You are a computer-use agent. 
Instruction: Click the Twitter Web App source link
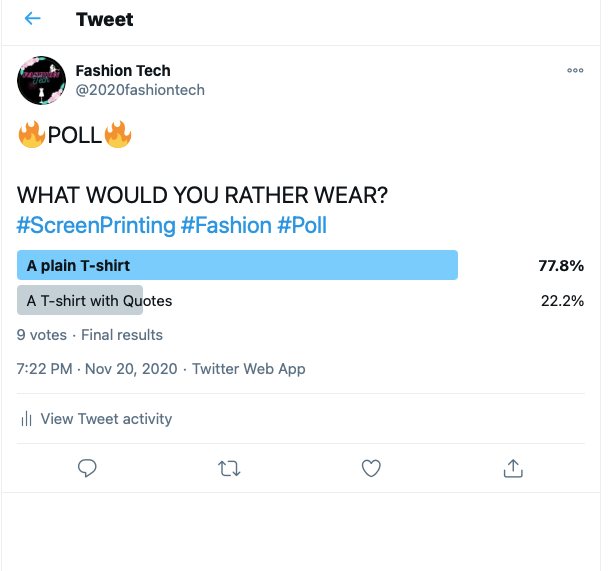pyautogui.click(x=249, y=369)
